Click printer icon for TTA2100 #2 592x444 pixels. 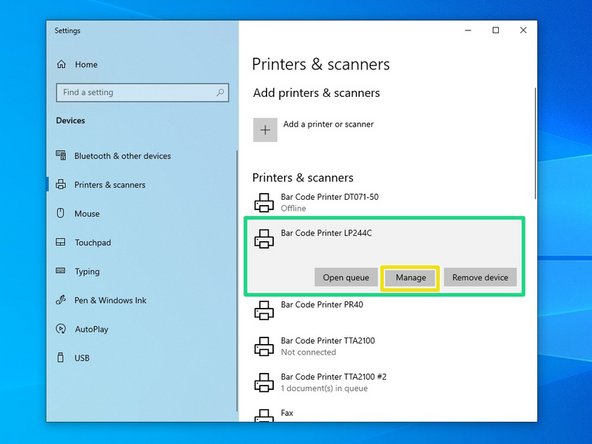pos(264,382)
